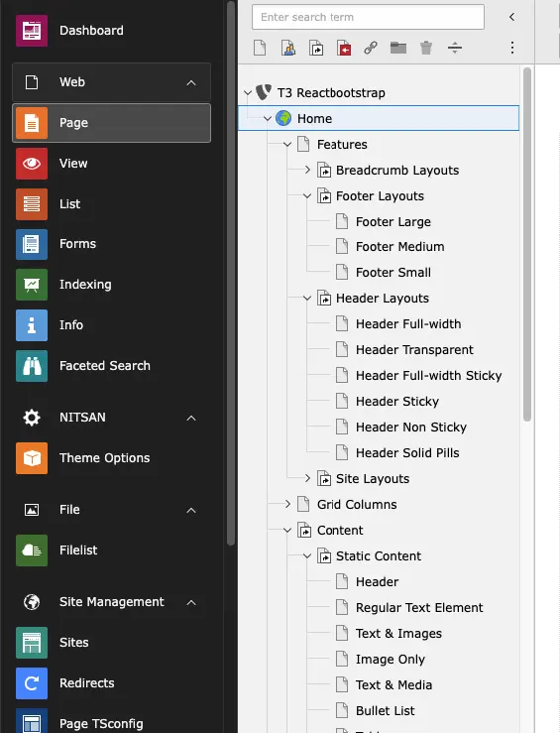560x733 pixels.
Task: Select the Header Transparent page
Action: tap(414, 350)
